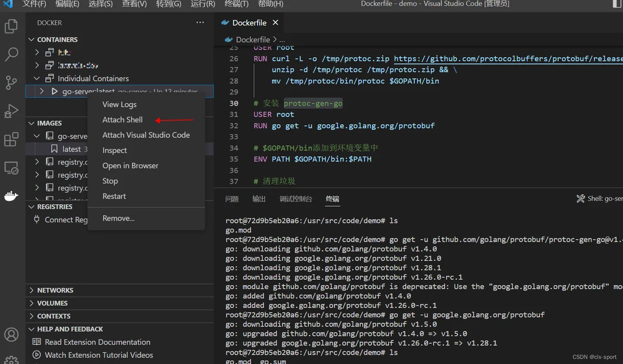The height and width of the screenshot is (364, 623).
Task: Open the 运行(R) menu
Action: click(203, 4)
